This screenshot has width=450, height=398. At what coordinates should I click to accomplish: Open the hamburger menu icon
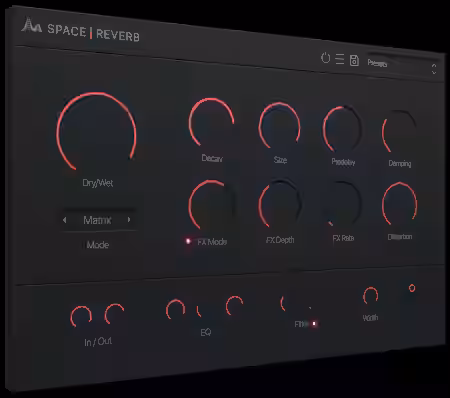(x=340, y=59)
